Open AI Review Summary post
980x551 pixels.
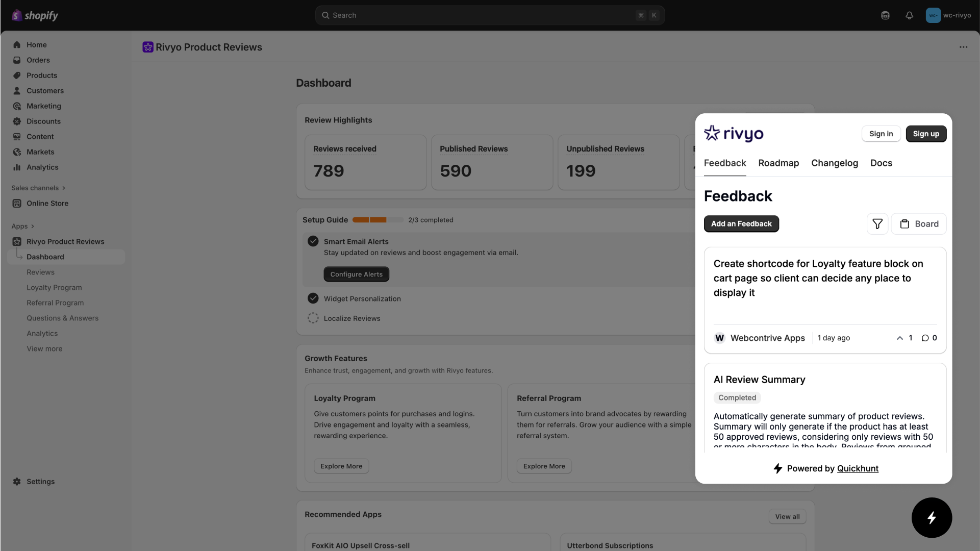coord(759,380)
